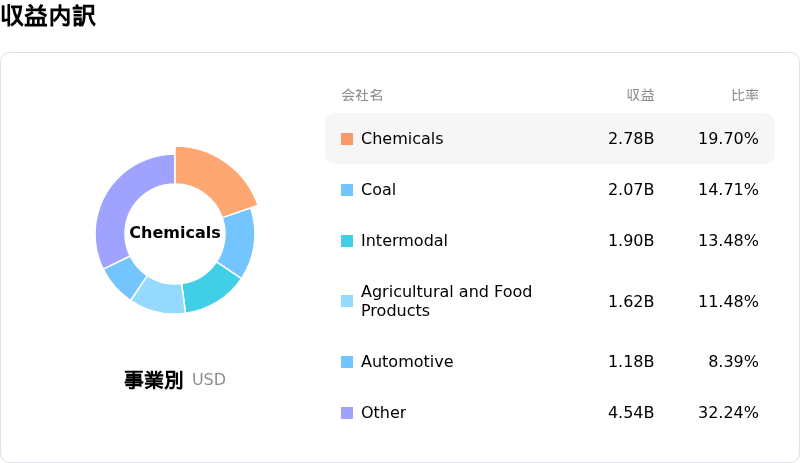800x463 pixels.
Task: Click the 19.70% ratio in Chemicals row
Action: (728, 138)
